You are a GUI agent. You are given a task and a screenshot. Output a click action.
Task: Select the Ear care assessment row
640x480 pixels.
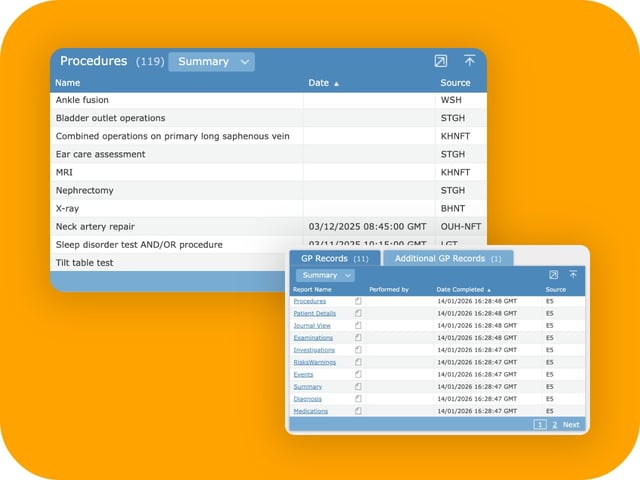click(268, 154)
